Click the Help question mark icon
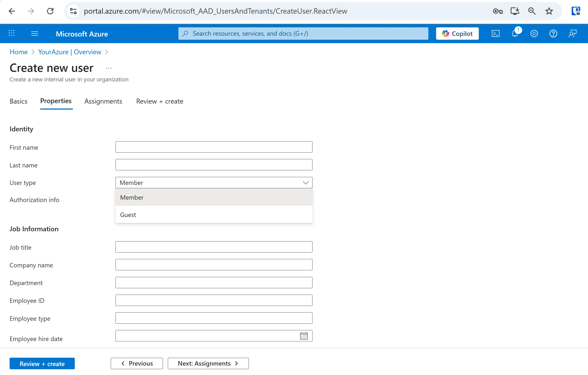The height and width of the screenshot is (375, 588). (553, 34)
